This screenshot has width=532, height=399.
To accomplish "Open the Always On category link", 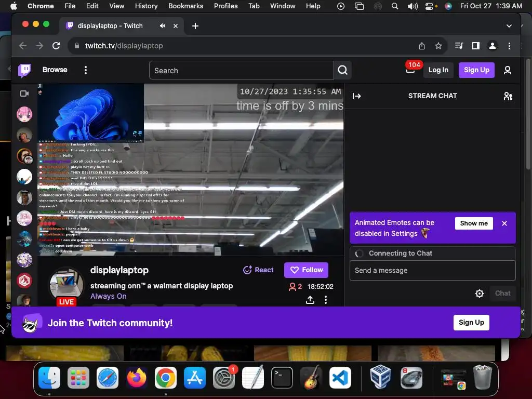I will coord(108,296).
